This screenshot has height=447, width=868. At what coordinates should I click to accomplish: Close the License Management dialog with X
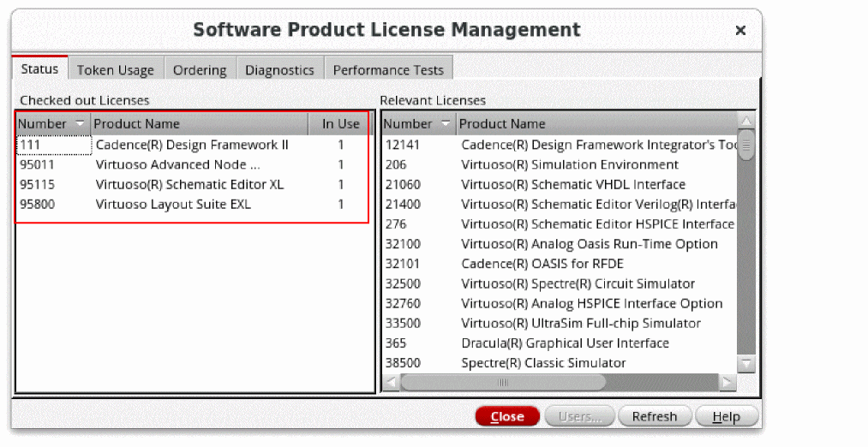click(x=740, y=31)
